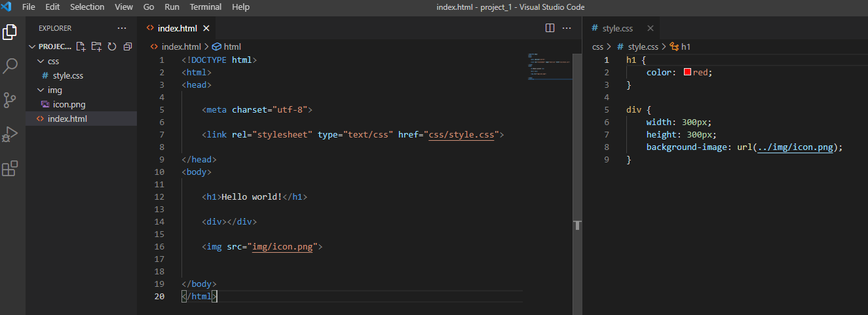Screen dimensions: 868x315
Task: Click h1 in the style.css breadcrumb
Action: click(x=686, y=46)
